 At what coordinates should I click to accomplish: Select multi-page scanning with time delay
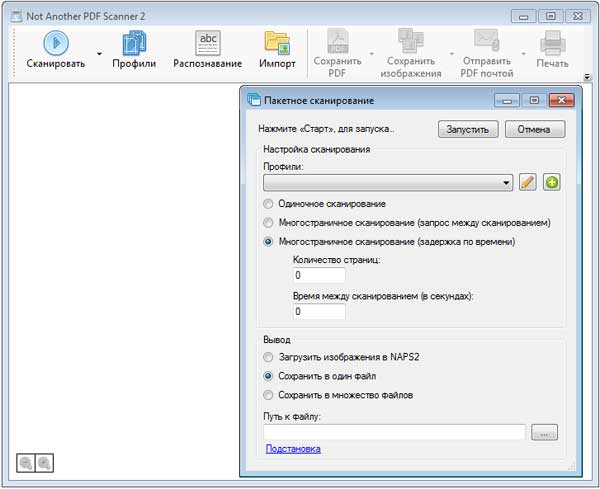[268, 241]
